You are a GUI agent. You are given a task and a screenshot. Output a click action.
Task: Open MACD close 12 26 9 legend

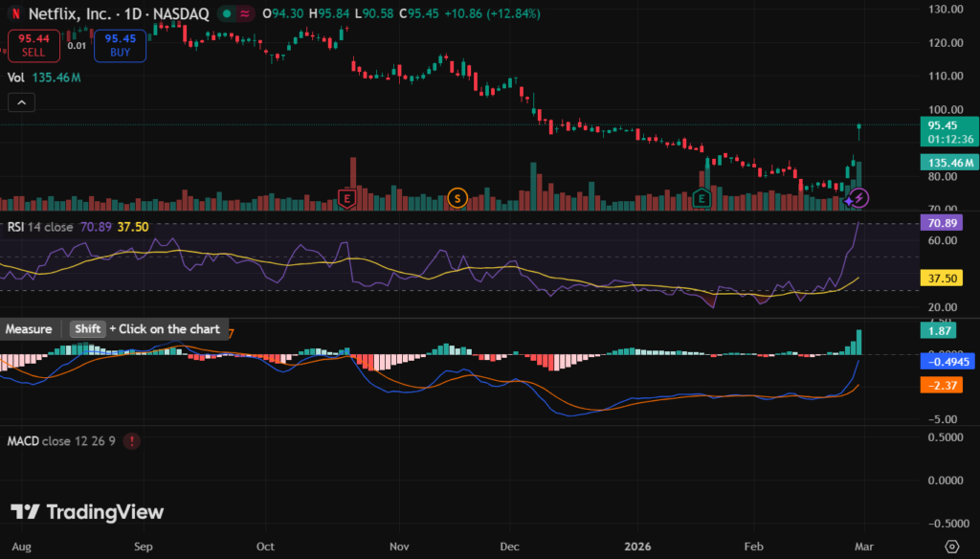coord(61,441)
